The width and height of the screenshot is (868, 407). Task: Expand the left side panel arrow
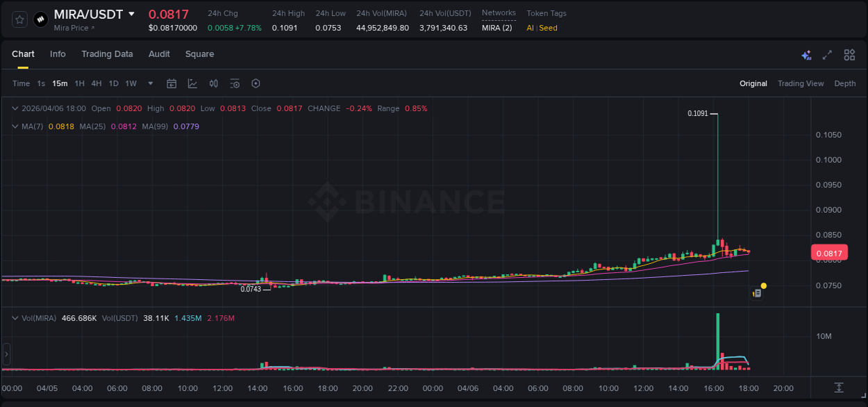[x=6, y=354]
